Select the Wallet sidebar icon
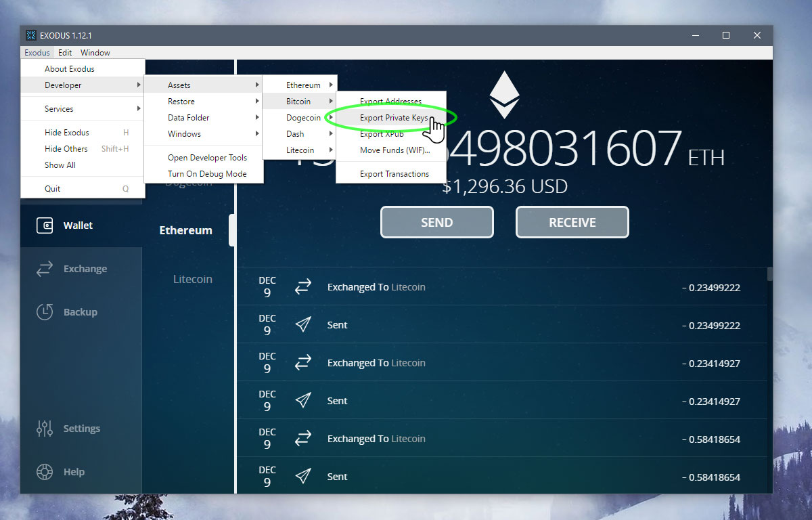This screenshot has height=520, width=812. click(x=45, y=225)
